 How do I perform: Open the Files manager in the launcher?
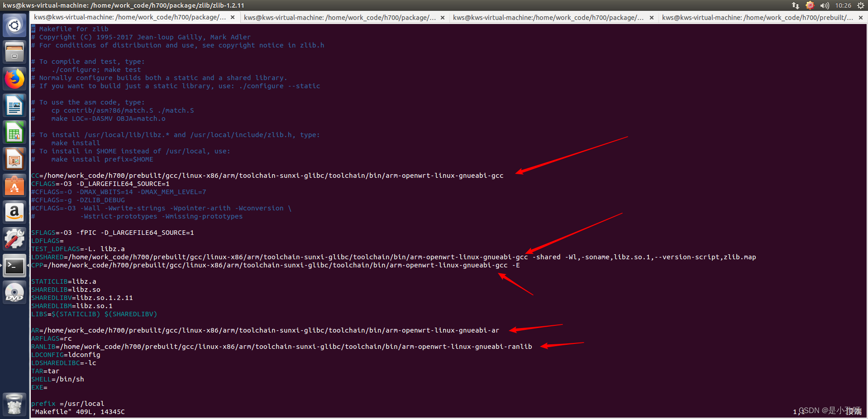click(x=14, y=52)
